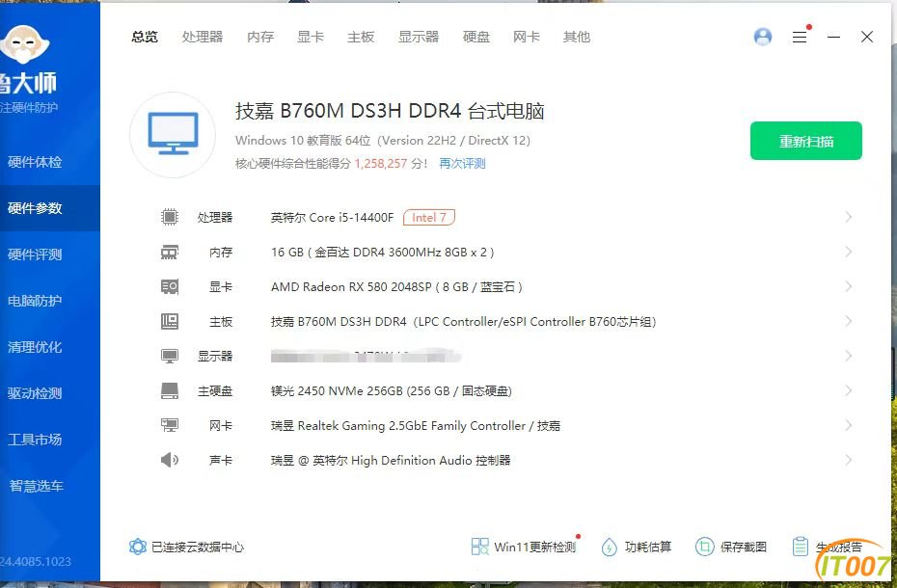Open 硬件体检 in the sidebar

pyautogui.click(x=35, y=162)
